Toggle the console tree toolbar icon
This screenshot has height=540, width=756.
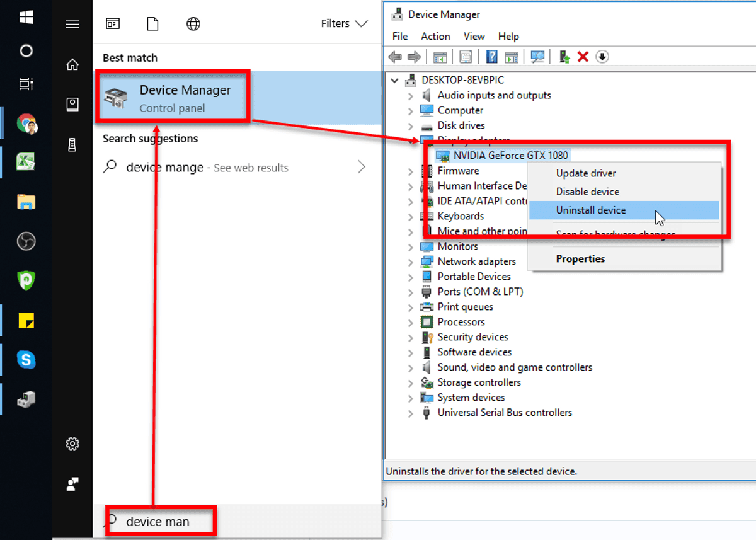coord(440,57)
